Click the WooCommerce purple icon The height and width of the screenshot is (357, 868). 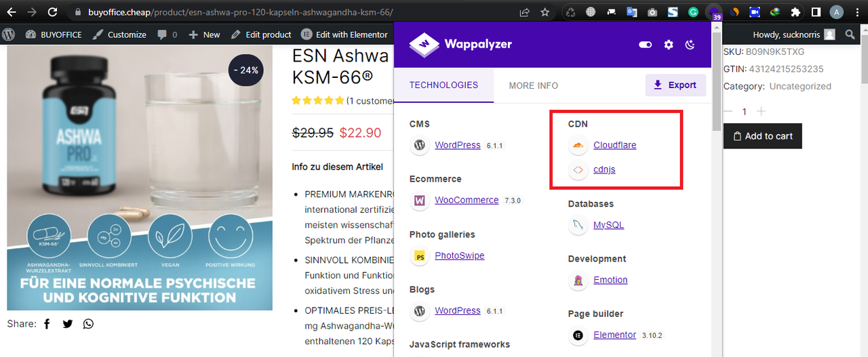pyautogui.click(x=420, y=201)
